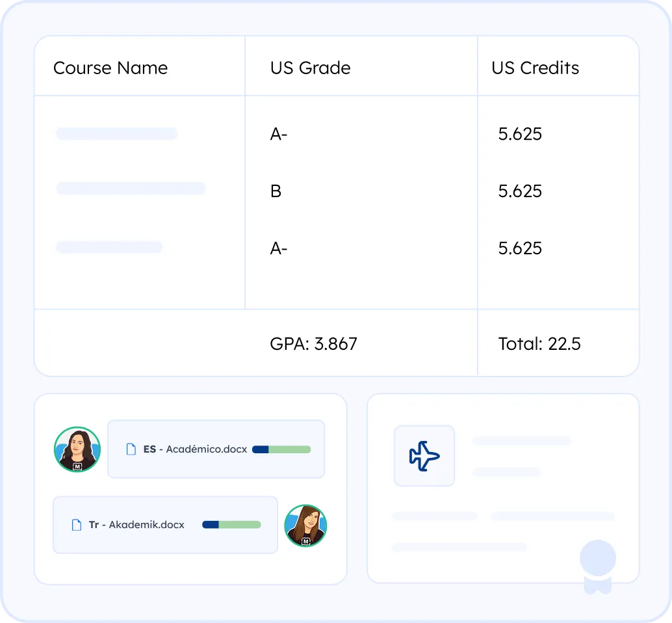Switch to the Tr - Akademik.docx file card
The image size is (672, 623).
tap(165, 524)
